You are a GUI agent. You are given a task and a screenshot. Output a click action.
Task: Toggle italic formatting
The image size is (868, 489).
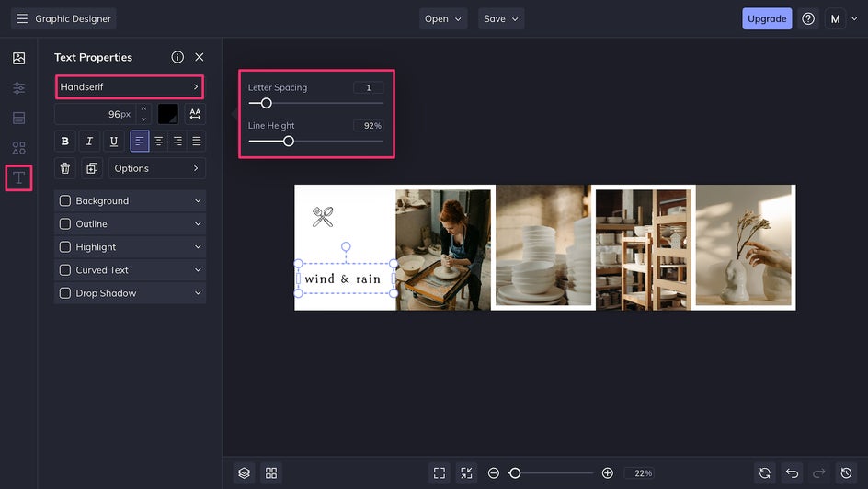click(x=89, y=141)
